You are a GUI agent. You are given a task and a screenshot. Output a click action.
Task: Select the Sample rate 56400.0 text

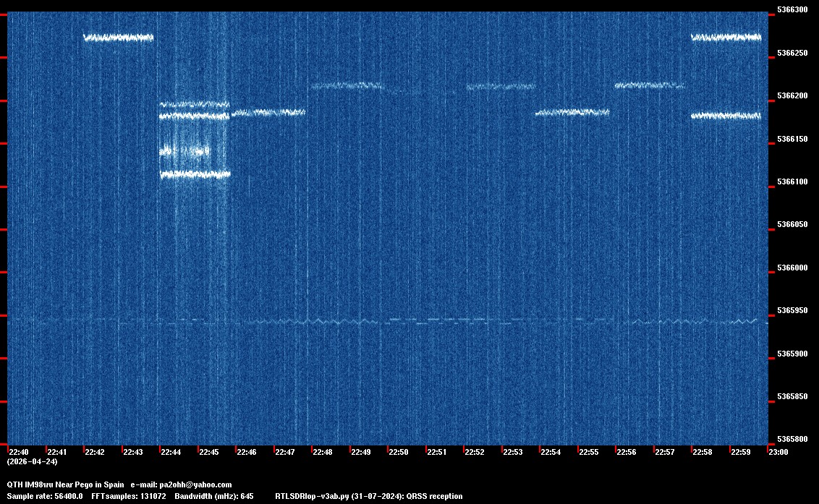coord(44,496)
